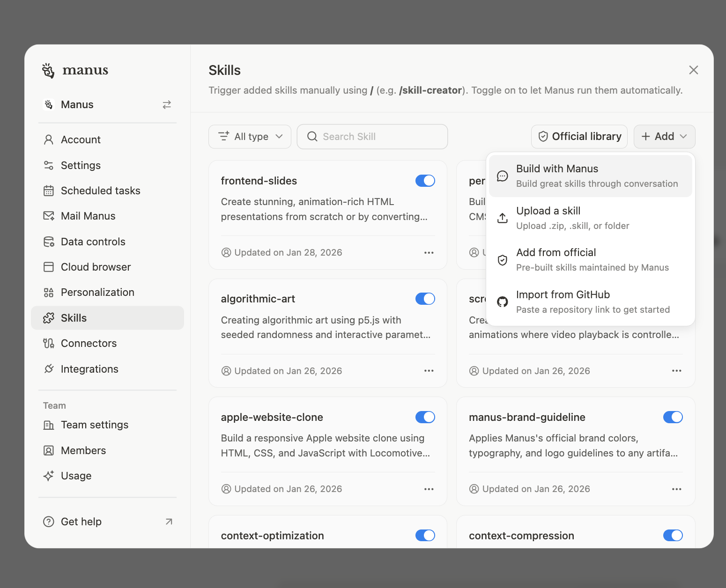
Task: Go to Scheduled tasks in sidebar
Action: 107,191
